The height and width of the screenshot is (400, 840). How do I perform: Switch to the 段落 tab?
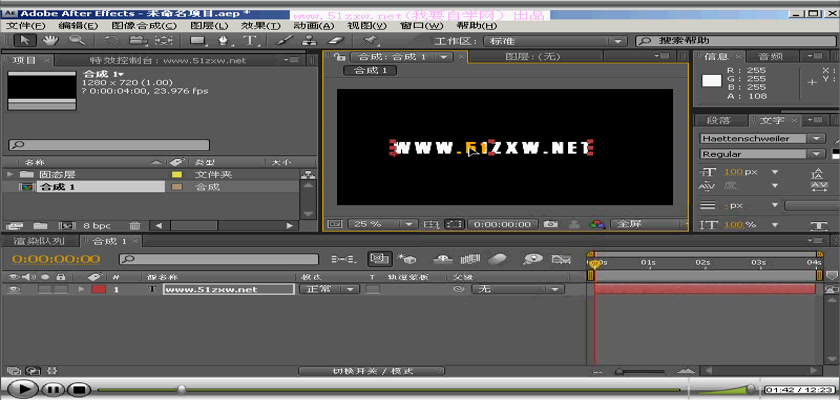(718, 120)
